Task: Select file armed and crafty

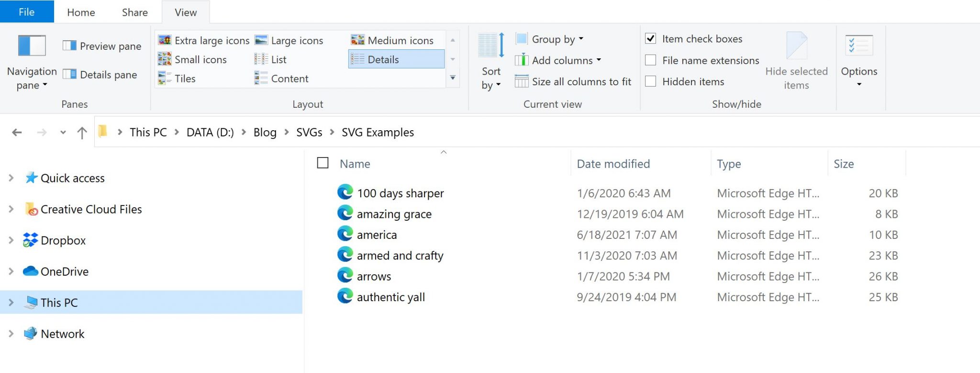Action: tap(400, 256)
